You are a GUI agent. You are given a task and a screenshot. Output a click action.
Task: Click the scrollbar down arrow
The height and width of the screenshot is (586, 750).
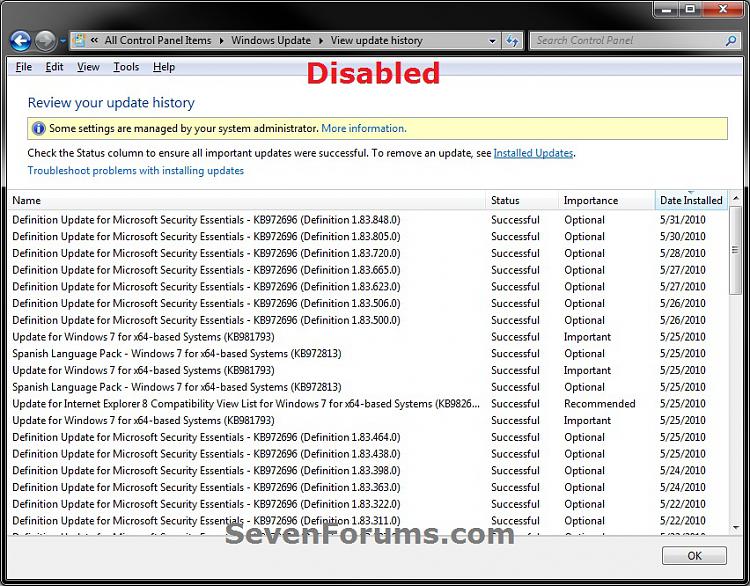pyautogui.click(x=736, y=528)
